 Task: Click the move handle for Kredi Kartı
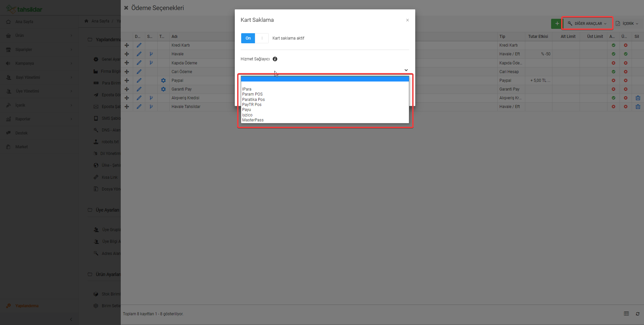click(127, 45)
